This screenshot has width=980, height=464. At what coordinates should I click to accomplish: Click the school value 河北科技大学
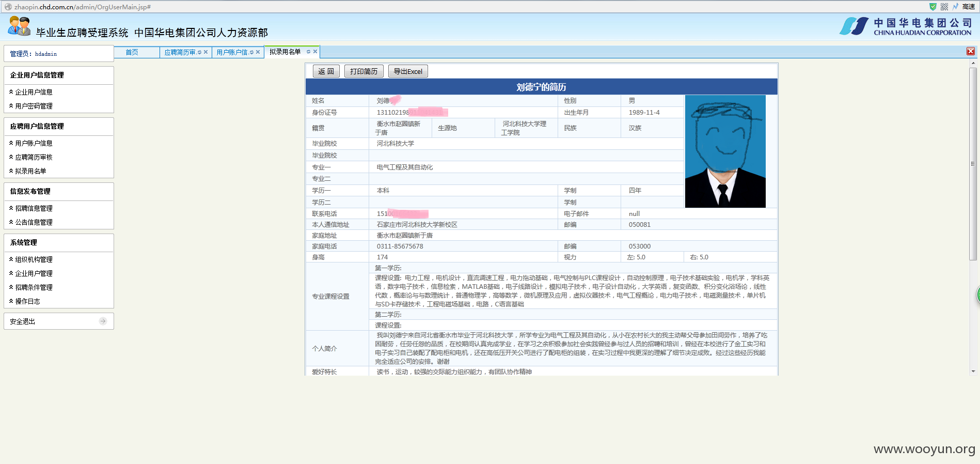(396, 144)
